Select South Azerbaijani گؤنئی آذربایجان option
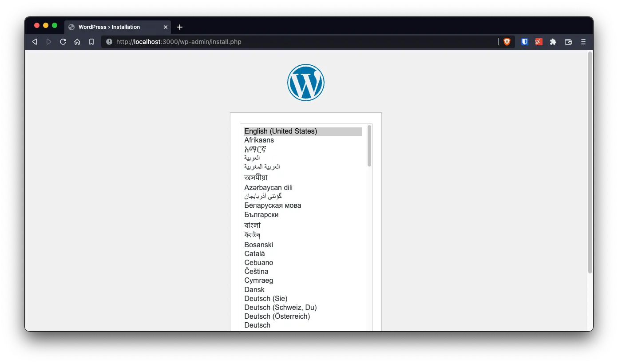The image size is (618, 364). click(x=303, y=196)
